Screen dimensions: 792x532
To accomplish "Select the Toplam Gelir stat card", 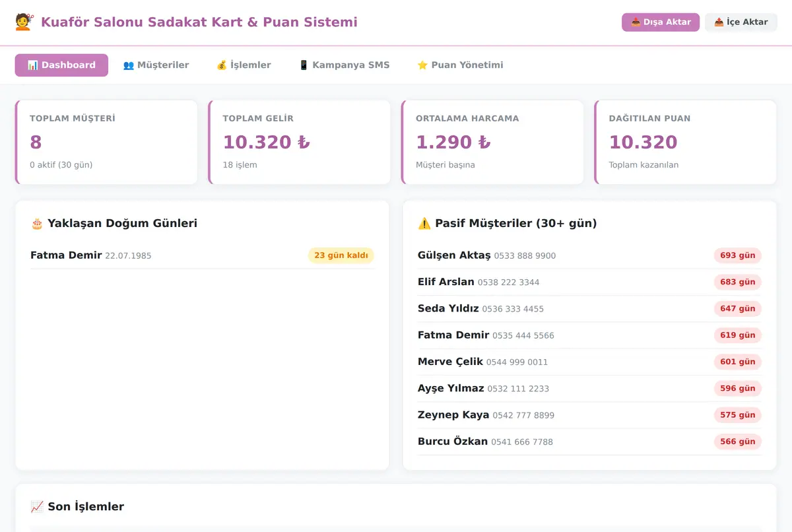I will 300,142.
